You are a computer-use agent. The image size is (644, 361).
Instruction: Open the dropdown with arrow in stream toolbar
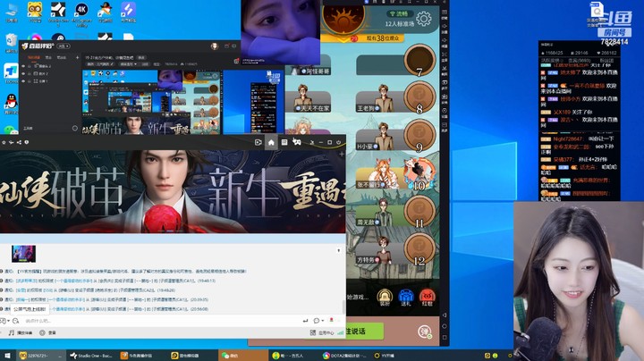point(128,64)
